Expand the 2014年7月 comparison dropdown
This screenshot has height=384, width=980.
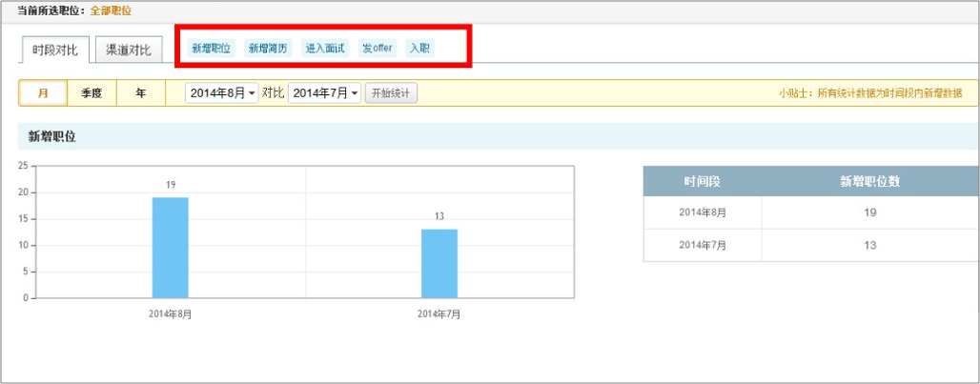pyautogui.click(x=325, y=93)
